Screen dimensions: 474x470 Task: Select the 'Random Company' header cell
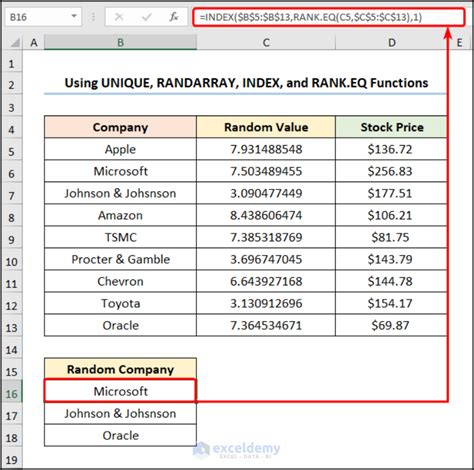(x=120, y=369)
